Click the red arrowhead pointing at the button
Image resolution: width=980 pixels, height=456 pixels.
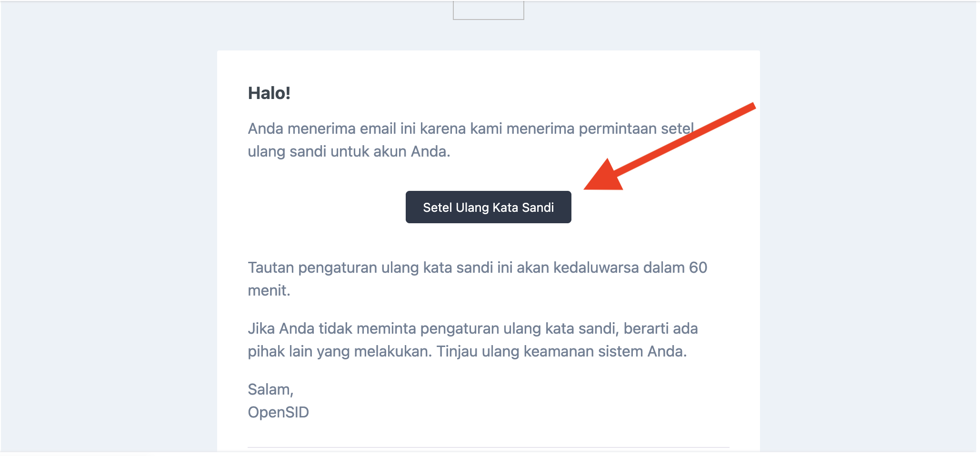(605, 177)
